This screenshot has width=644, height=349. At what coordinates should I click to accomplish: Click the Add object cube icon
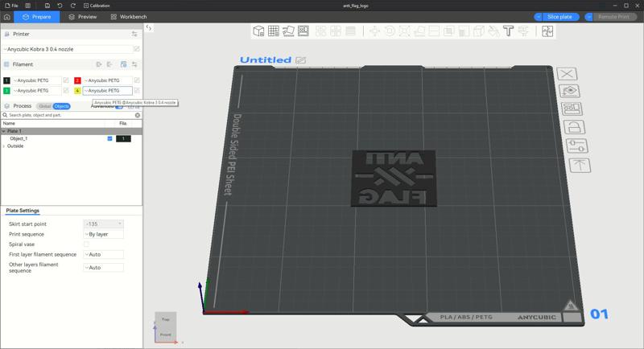(x=258, y=31)
